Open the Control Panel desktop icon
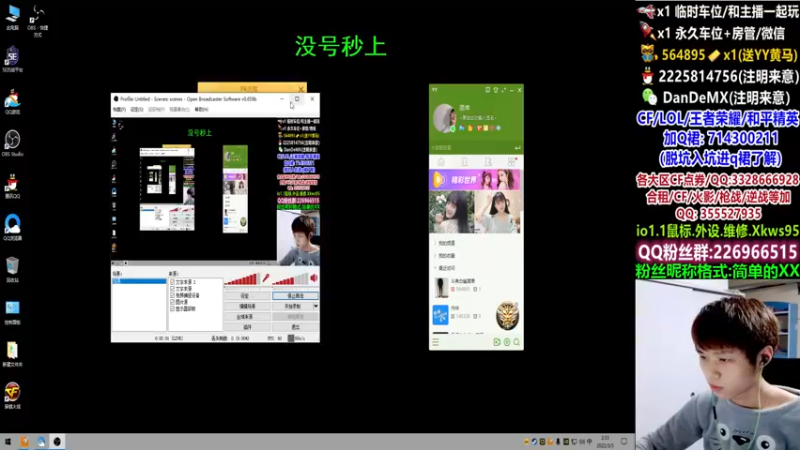The width and height of the screenshot is (800, 450). [12, 311]
